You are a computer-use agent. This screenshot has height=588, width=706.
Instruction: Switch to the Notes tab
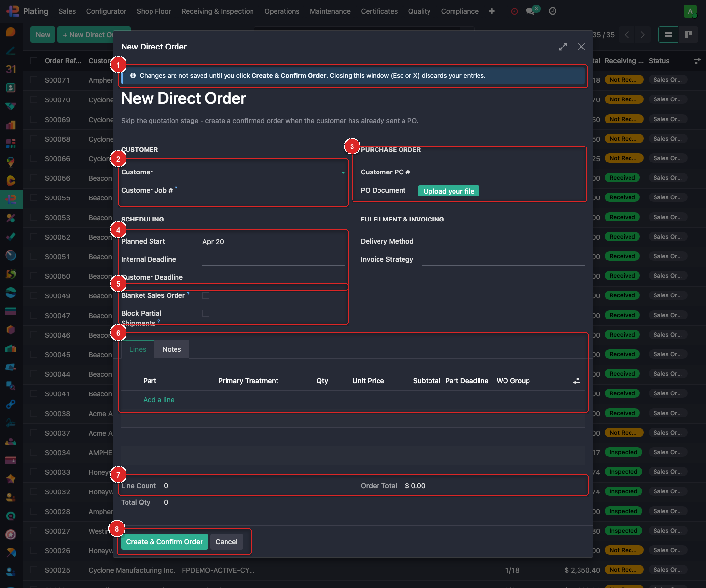coord(171,349)
